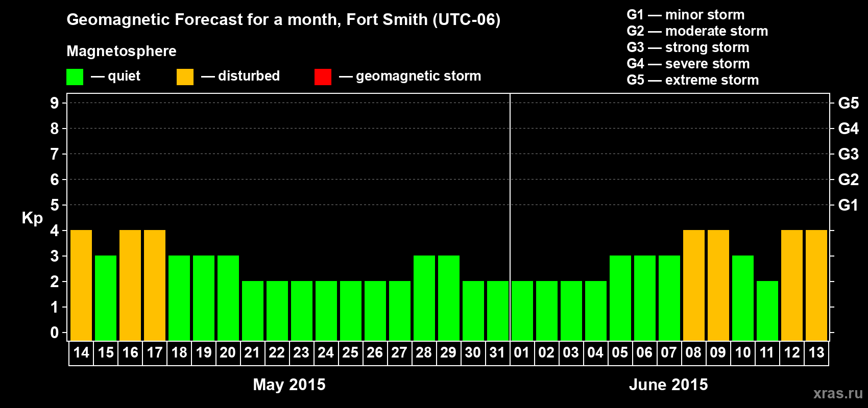Click the G1 label on right axis
The image size is (868, 408).
(x=849, y=205)
